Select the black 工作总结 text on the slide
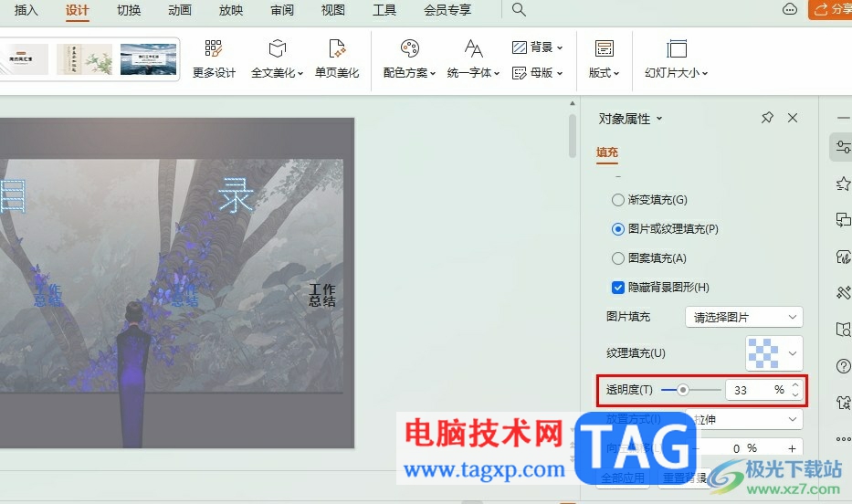 tap(322, 295)
